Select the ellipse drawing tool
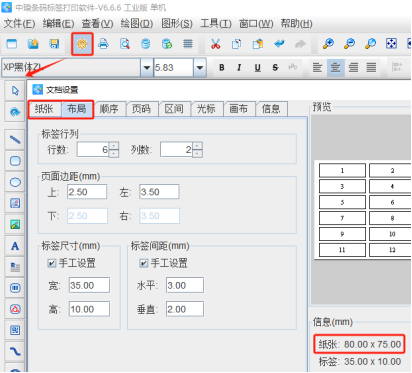This screenshot has height=373, width=412. (15, 182)
